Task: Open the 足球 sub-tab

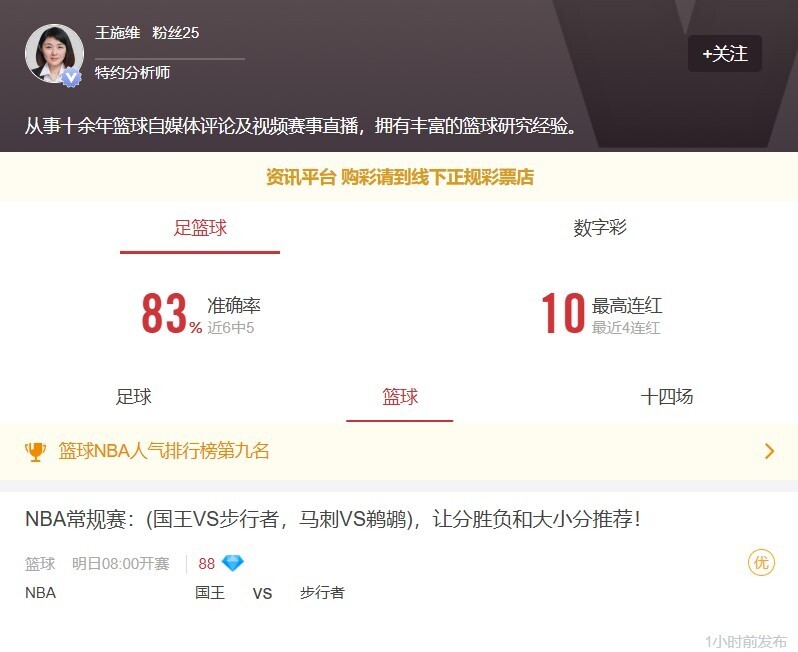Action: [x=133, y=396]
